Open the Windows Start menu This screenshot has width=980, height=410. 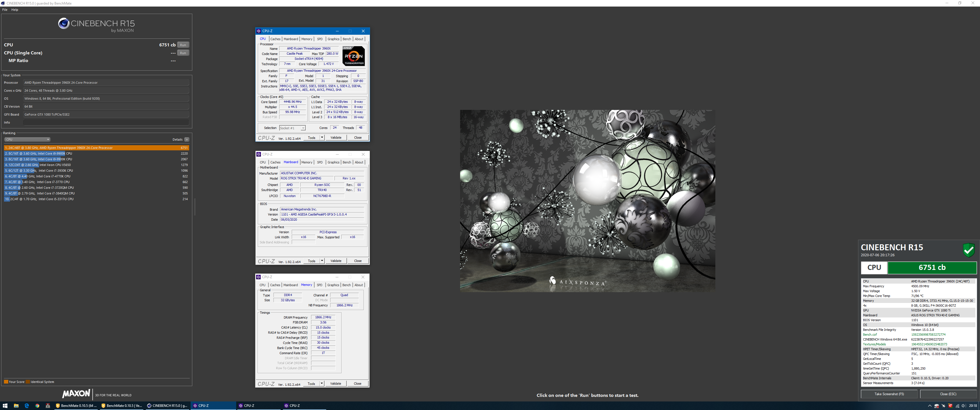[x=5, y=405]
